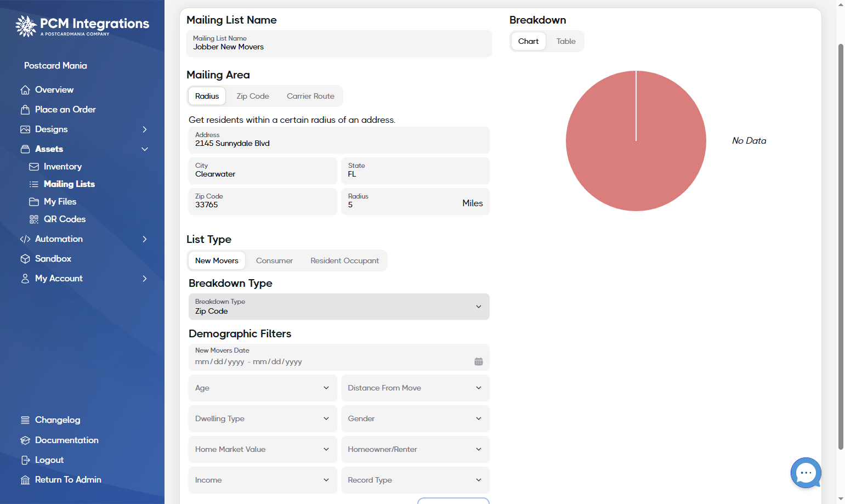Click the Return To Admin building icon
The image size is (845, 504).
click(x=25, y=480)
